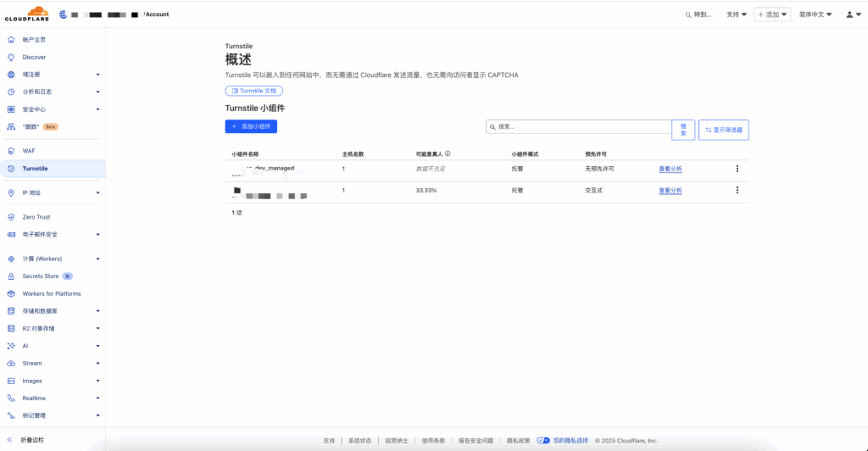Open the 支持 dropdown in header

pyautogui.click(x=737, y=14)
